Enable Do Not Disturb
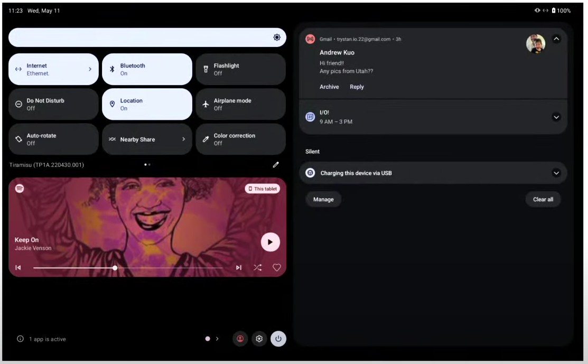This screenshot has width=588, height=364. click(x=54, y=104)
